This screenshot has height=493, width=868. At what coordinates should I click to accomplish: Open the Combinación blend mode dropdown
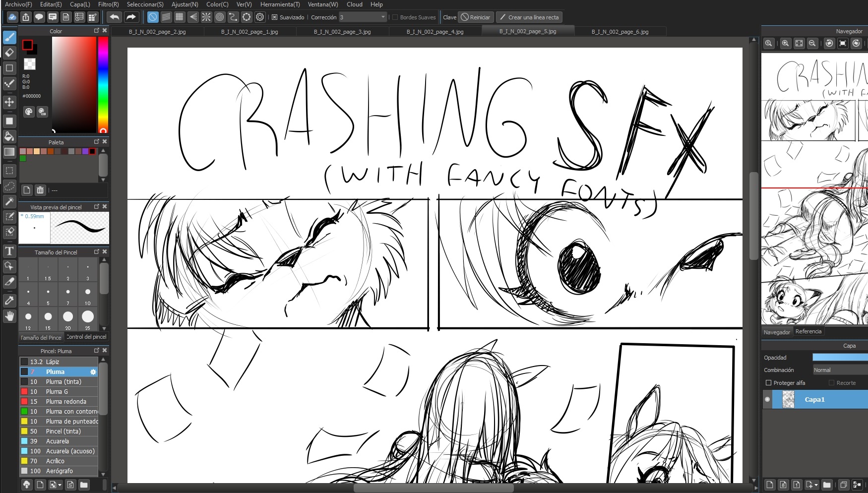pyautogui.click(x=840, y=370)
